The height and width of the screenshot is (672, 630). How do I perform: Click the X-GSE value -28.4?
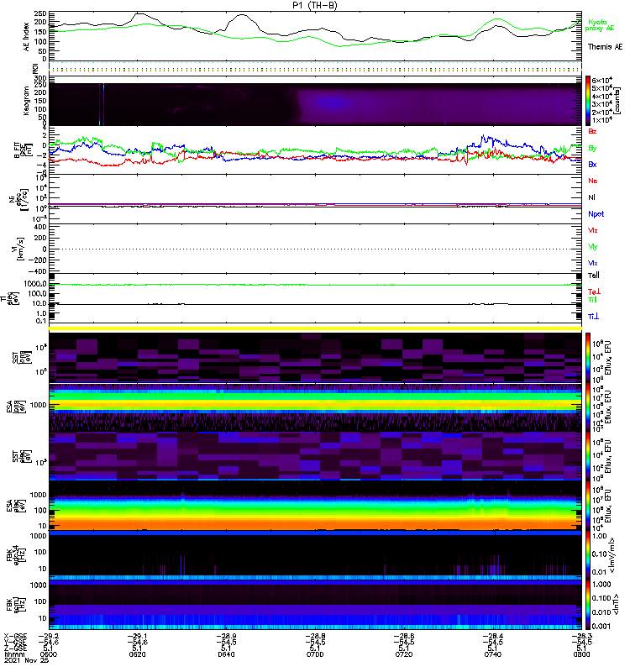pyautogui.click(x=492, y=636)
